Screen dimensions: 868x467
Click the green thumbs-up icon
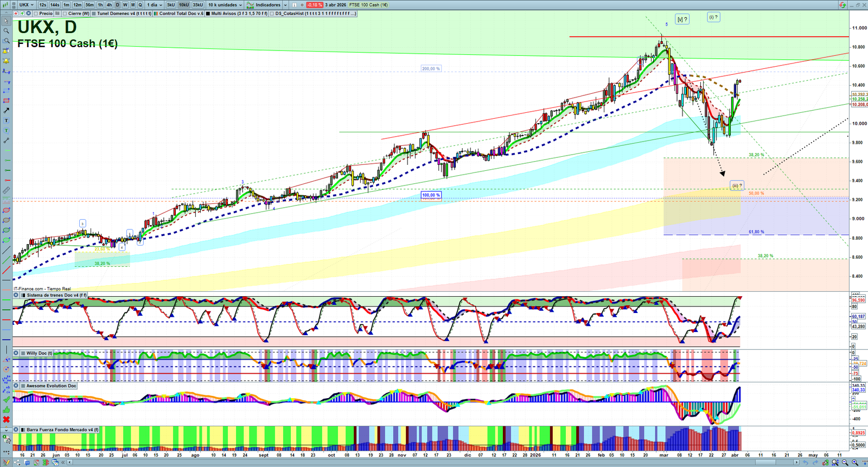click(6, 410)
